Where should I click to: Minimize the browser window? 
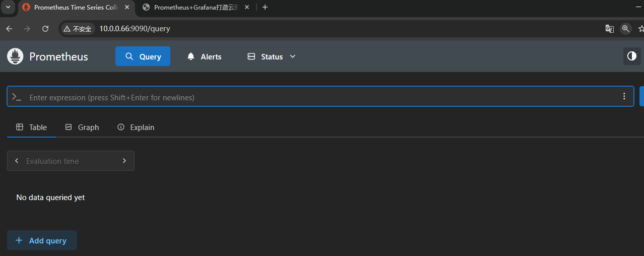click(x=639, y=7)
